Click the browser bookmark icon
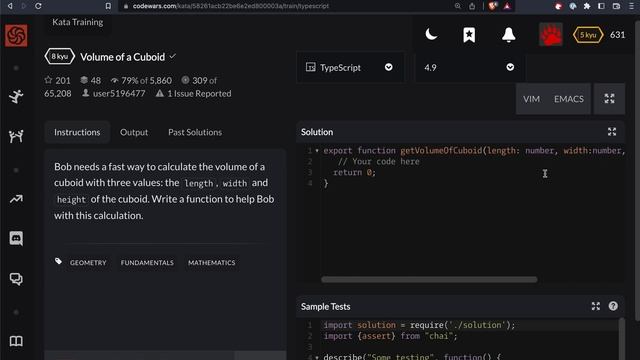Screen dimensions: 640x360 pos(108,6)
